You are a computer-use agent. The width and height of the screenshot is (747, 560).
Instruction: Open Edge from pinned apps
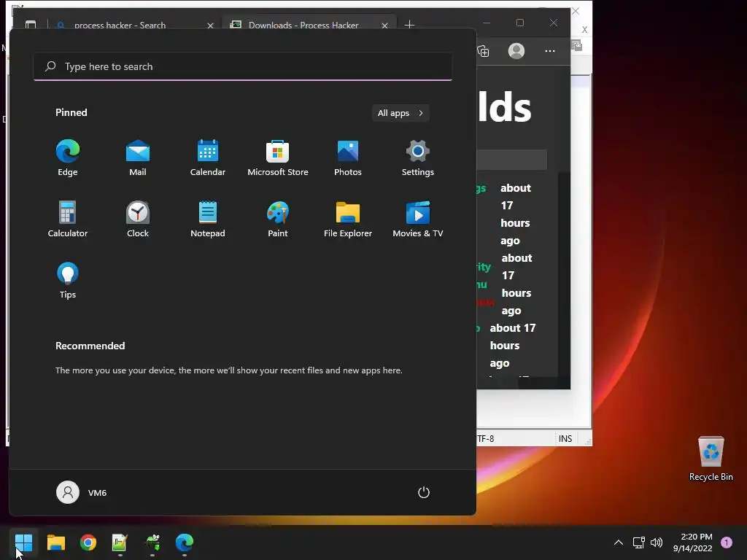(x=68, y=158)
